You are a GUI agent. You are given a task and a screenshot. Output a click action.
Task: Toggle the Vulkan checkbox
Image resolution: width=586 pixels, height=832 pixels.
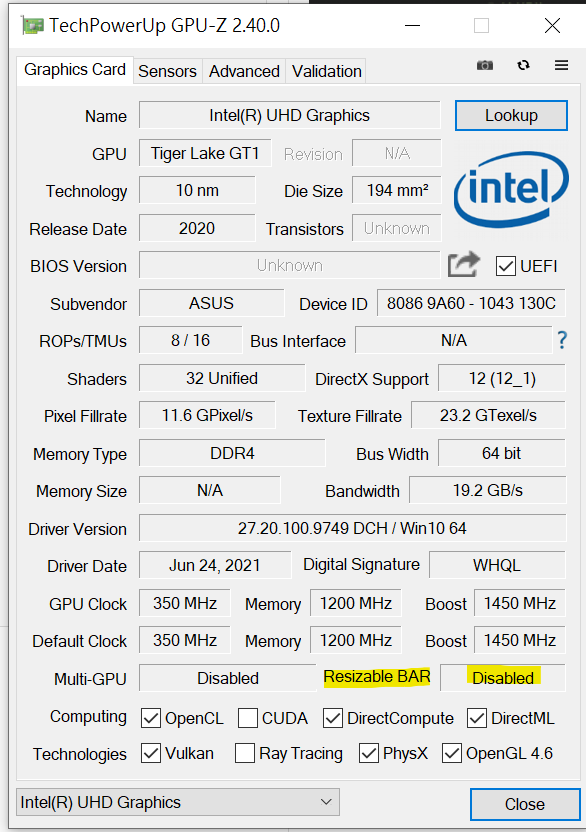click(x=151, y=753)
